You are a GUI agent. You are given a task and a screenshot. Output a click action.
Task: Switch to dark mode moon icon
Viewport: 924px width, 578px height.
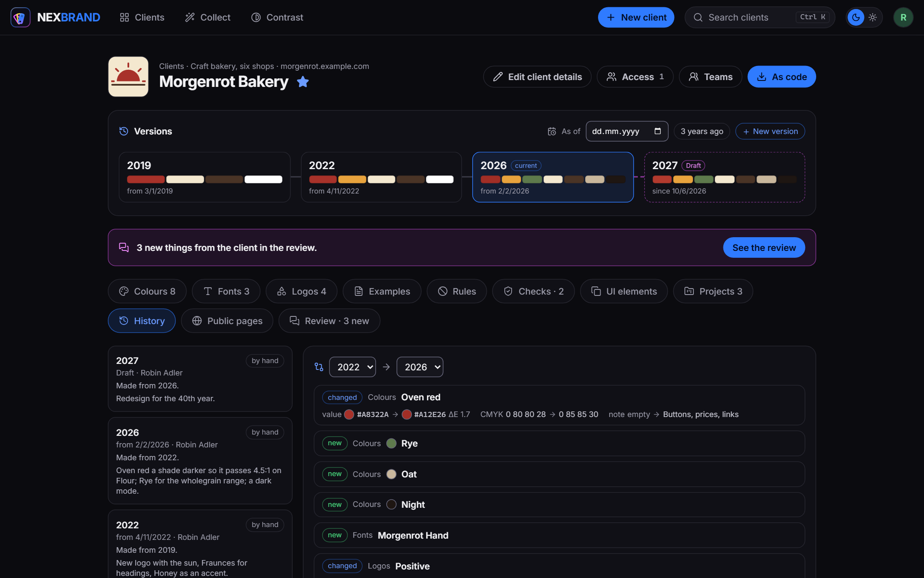click(856, 18)
